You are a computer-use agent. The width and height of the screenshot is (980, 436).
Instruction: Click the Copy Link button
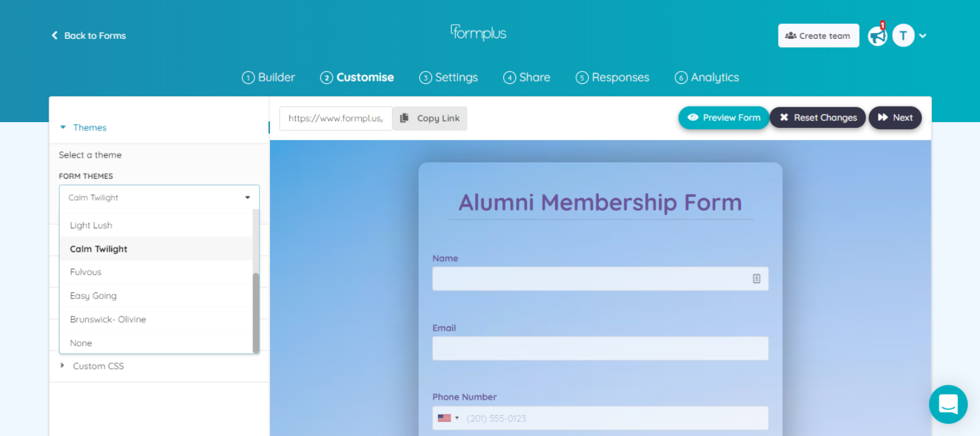point(430,118)
